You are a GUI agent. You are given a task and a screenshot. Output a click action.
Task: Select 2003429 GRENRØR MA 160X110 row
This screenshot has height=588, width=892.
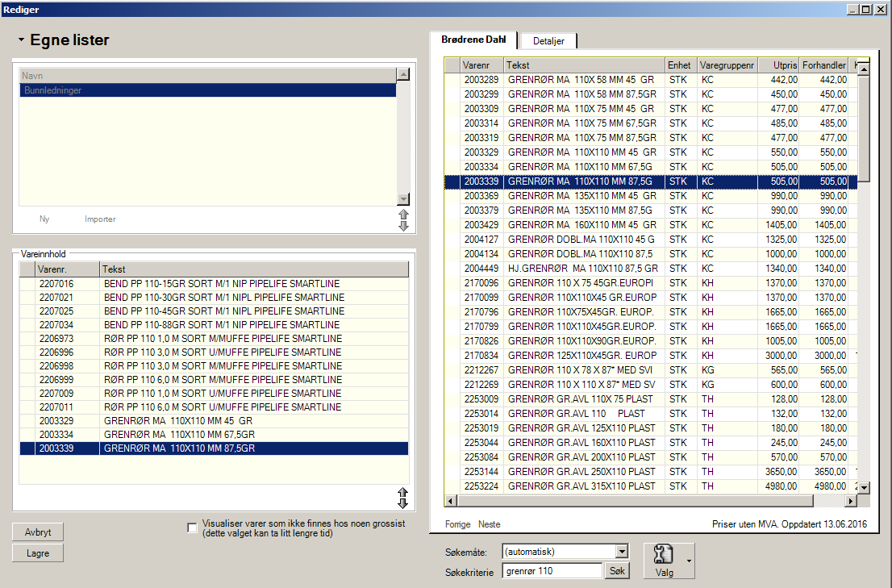(651, 224)
